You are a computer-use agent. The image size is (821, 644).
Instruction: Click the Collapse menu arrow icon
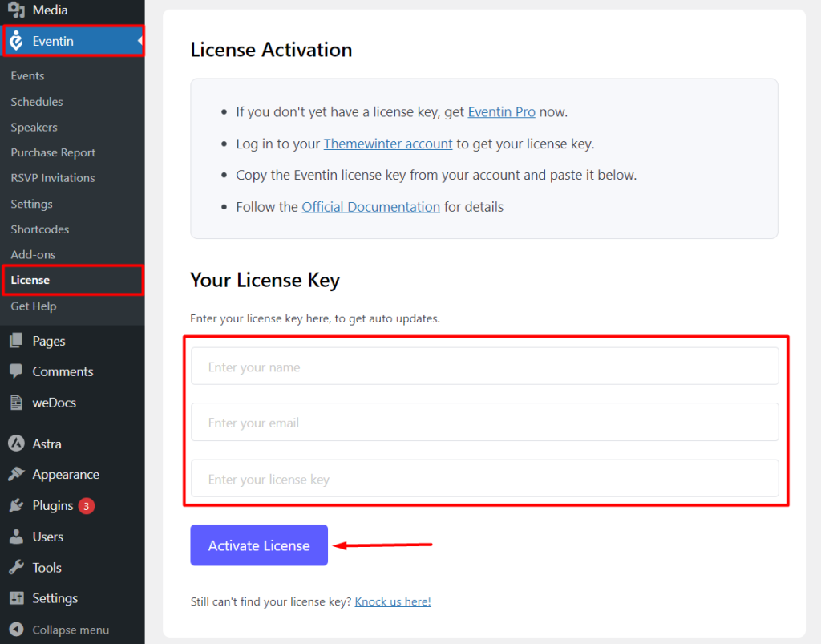(x=16, y=630)
